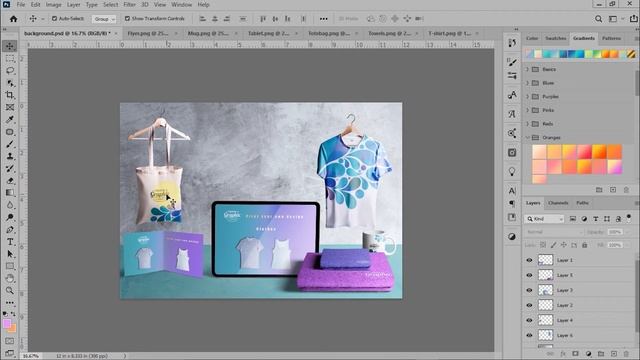
Task: Switch to the Flyer.png document tab
Action: [148, 33]
